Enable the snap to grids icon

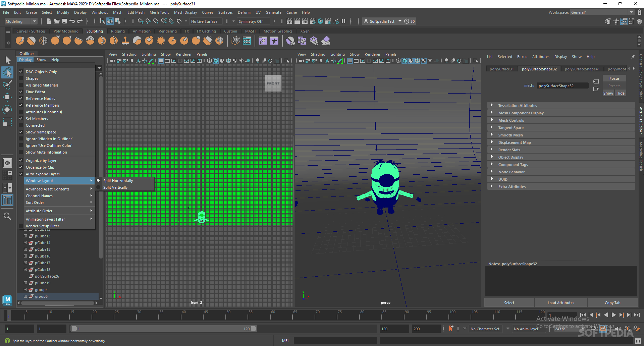click(x=141, y=21)
